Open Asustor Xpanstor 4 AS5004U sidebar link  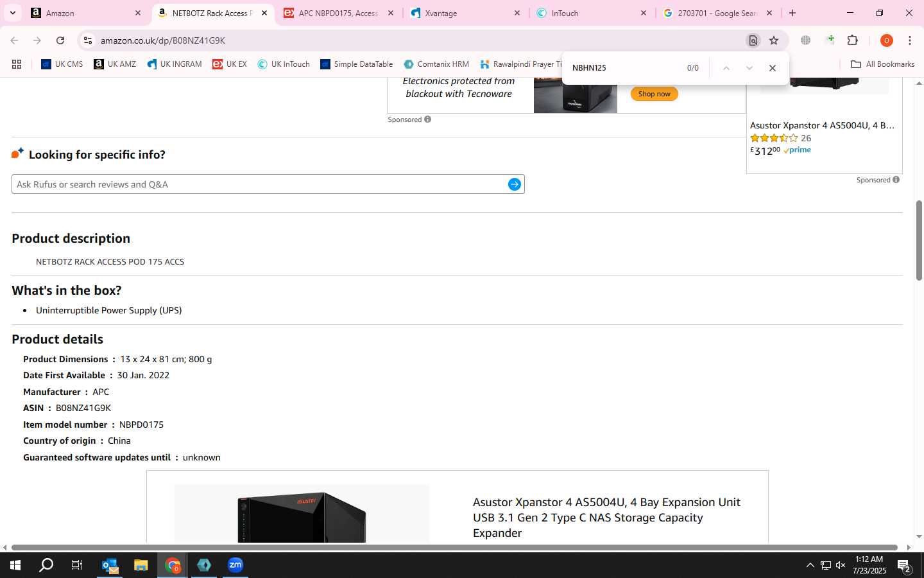[822, 125]
